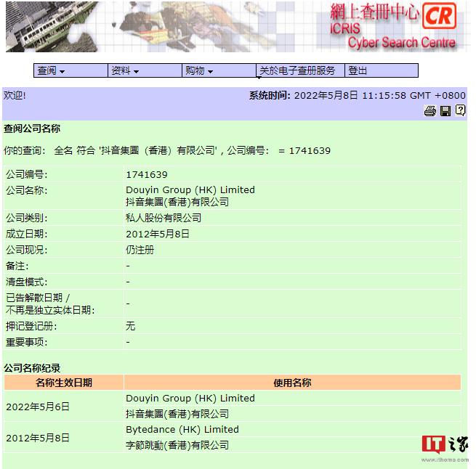Click the save floppy disk icon

445,111
